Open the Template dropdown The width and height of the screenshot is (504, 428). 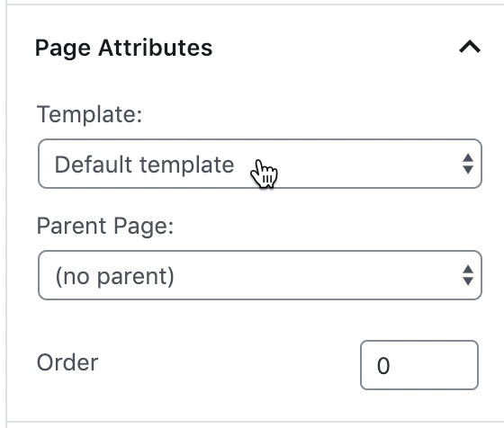click(x=260, y=164)
